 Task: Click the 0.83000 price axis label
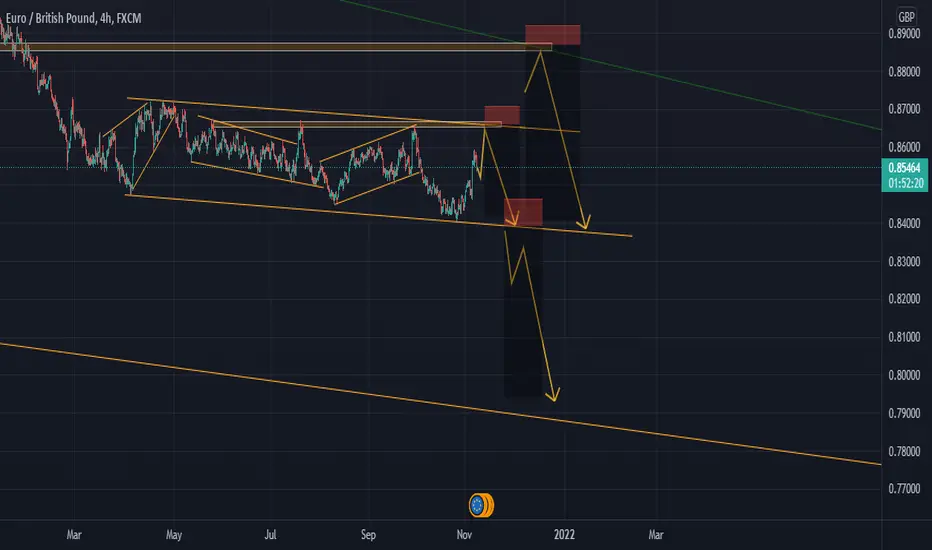(904, 262)
